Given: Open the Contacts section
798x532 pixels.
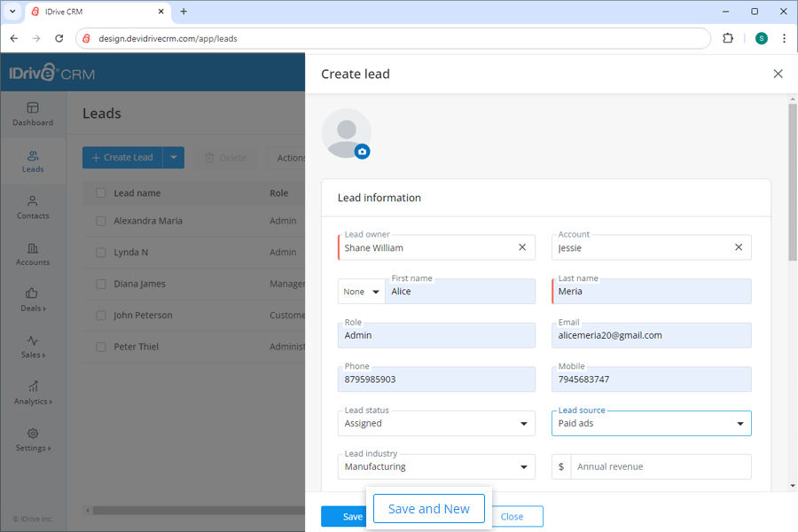Looking at the screenshot, I should coord(33,207).
